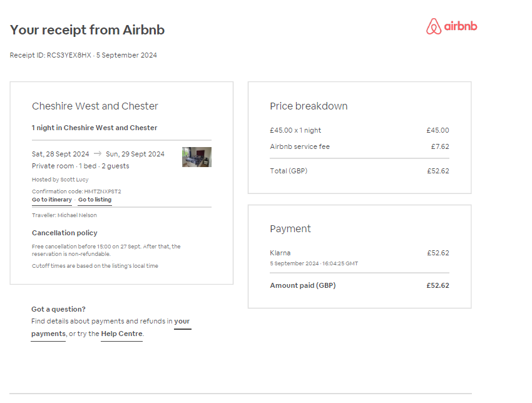
Task: Click the Airbnb service fee row
Action: click(x=359, y=146)
